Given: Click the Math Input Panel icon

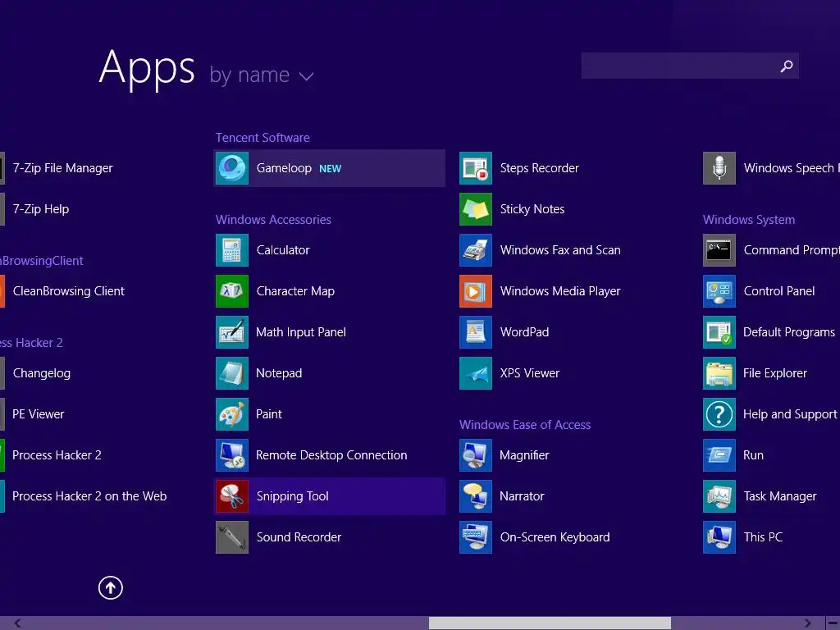Looking at the screenshot, I should 232,332.
